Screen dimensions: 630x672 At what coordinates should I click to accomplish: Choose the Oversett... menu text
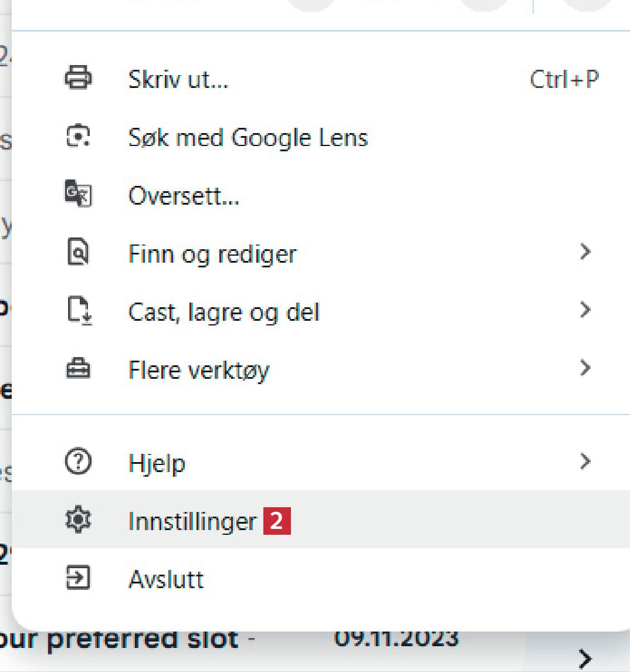(184, 196)
